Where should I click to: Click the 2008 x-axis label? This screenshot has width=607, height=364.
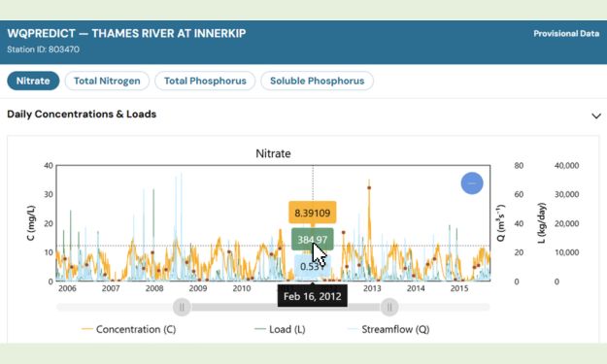[154, 288]
